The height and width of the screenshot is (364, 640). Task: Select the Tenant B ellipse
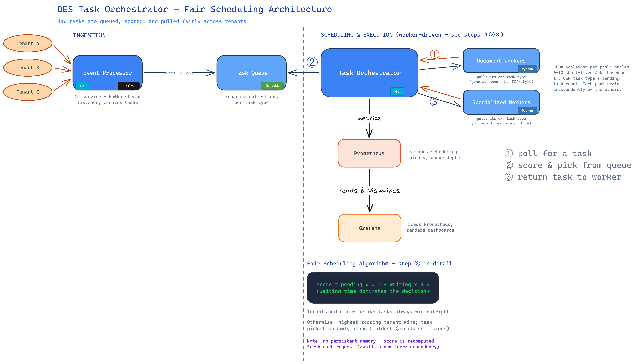point(28,68)
